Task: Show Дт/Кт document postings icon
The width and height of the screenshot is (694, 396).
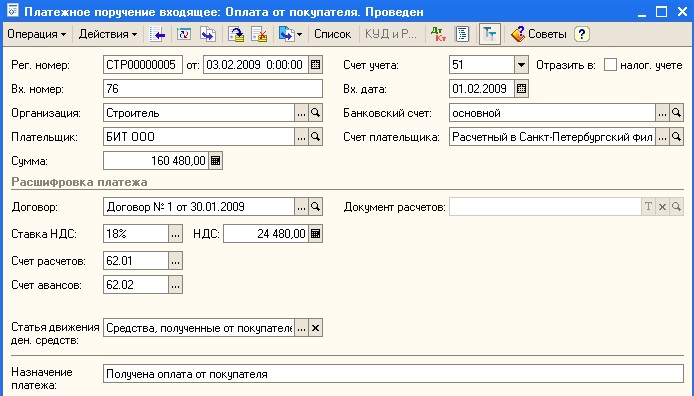Action: (x=438, y=34)
